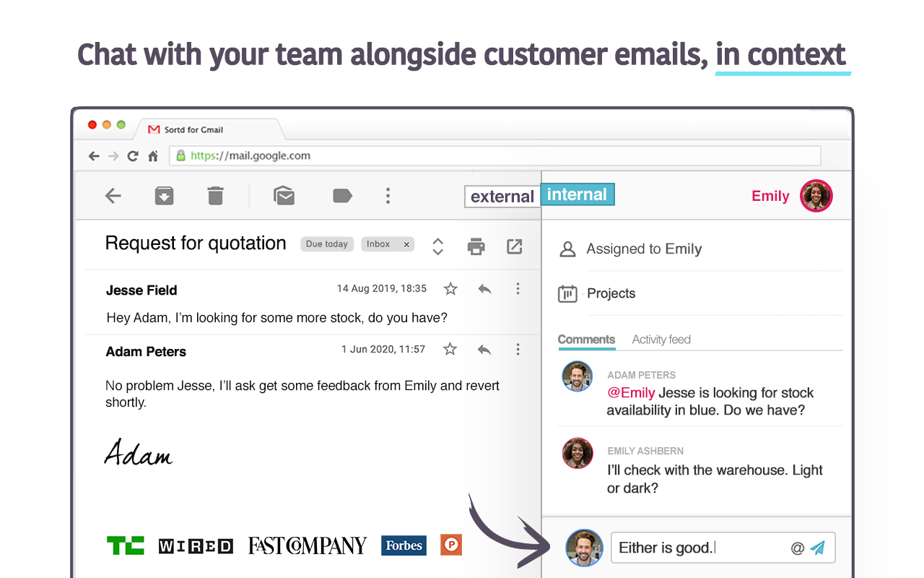Switch to the external view

coord(502,197)
